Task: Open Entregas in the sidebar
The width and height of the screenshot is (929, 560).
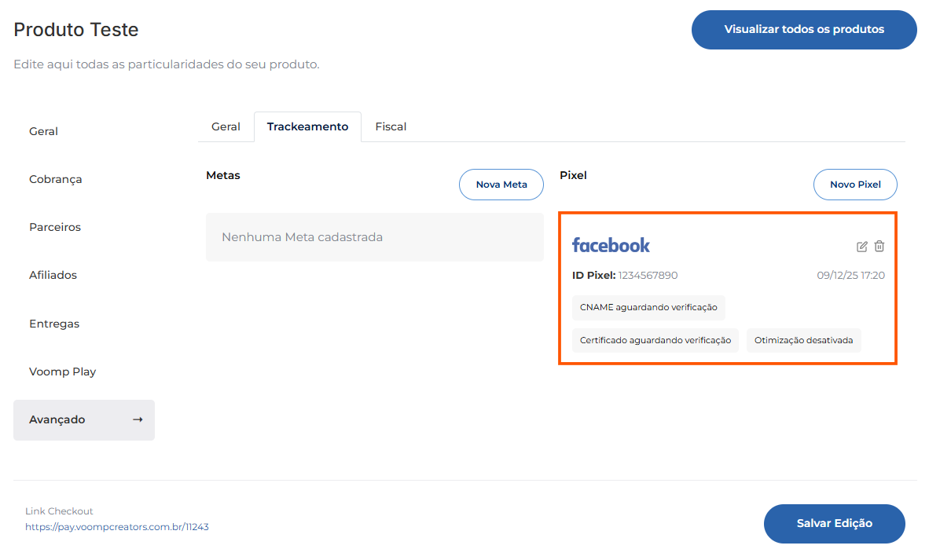Action: click(54, 324)
